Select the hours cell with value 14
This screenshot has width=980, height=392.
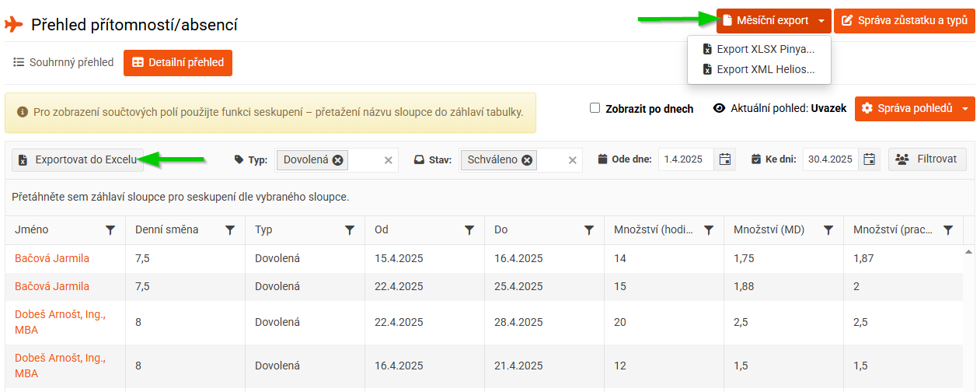(x=664, y=258)
